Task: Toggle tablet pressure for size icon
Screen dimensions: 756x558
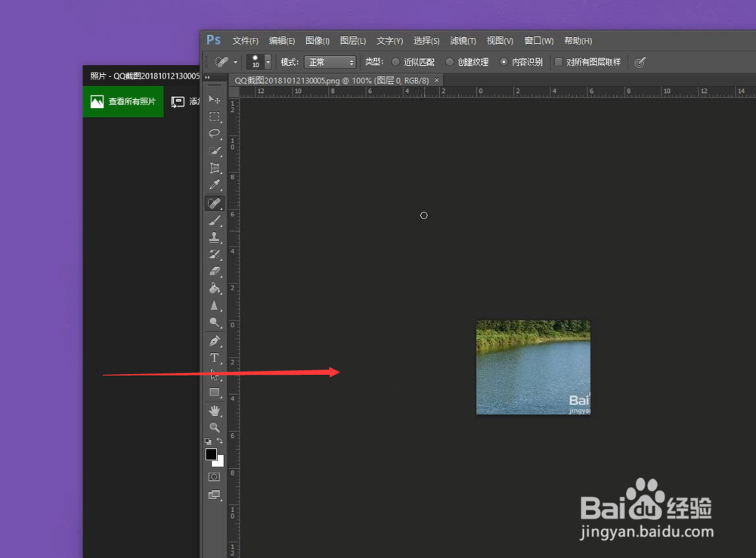Action: pos(640,62)
